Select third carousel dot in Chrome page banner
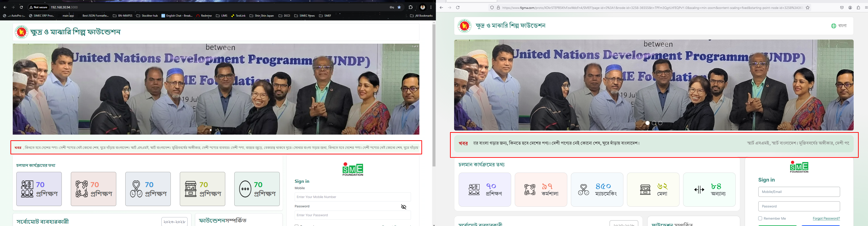This screenshot has width=868, height=226. point(221,130)
